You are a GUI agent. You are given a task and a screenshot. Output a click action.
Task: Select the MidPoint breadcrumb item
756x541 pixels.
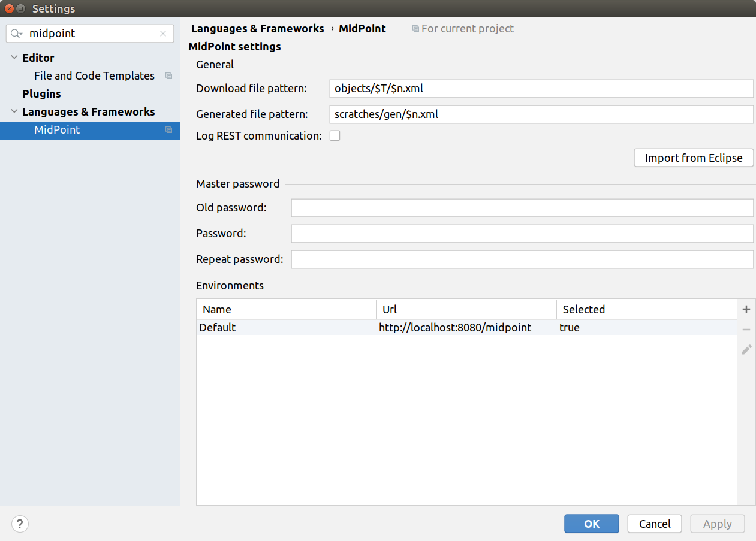[362, 28]
